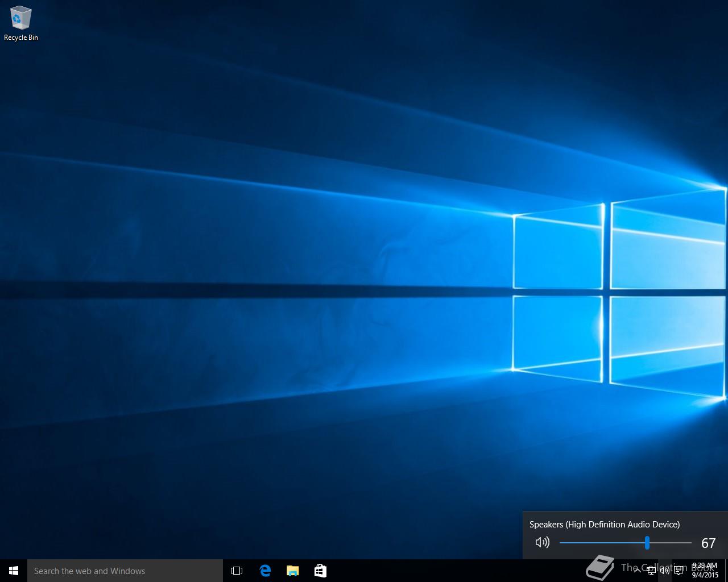
Task: Click the speaker icon in the system tray
Action: (665, 571)
